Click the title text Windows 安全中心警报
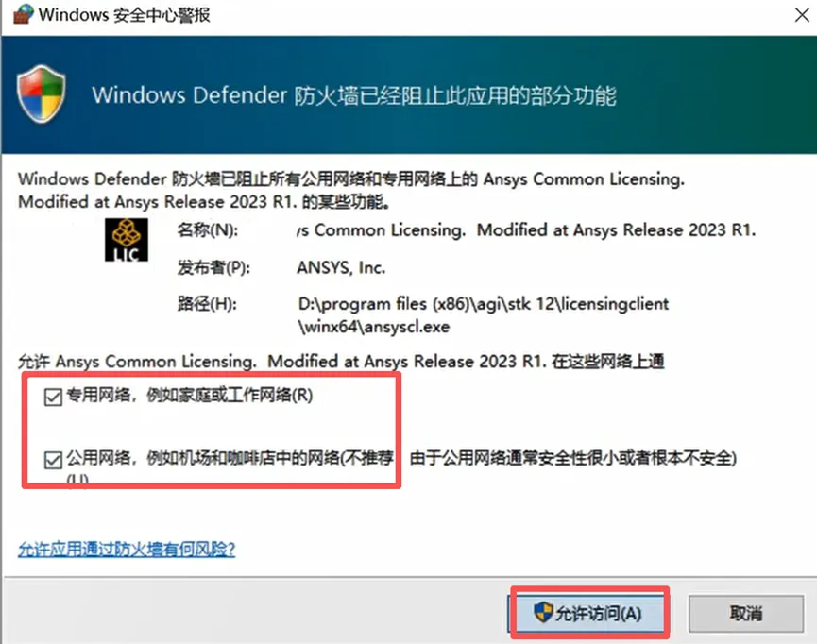Viewport: 817px width, 644px height. tap(125, 14)
